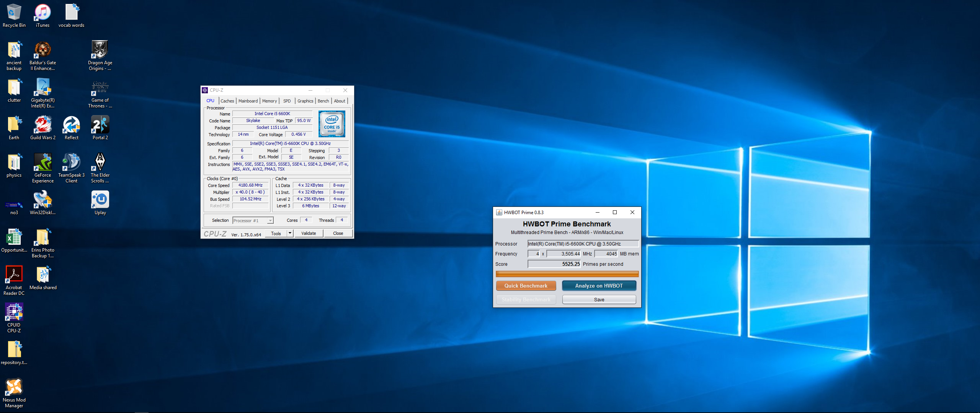Select the Nexus Mod Manager icon

click(x=14, y=393)
